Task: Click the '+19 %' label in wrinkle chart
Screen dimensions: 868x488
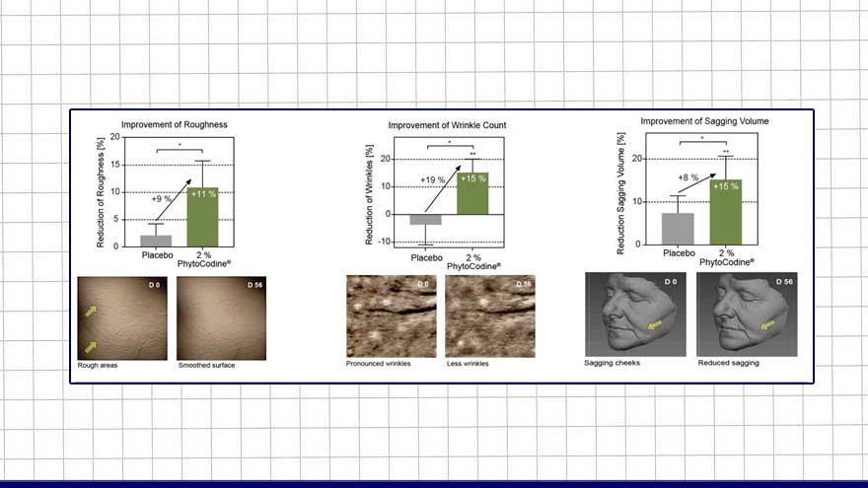Action: [432, 179]
